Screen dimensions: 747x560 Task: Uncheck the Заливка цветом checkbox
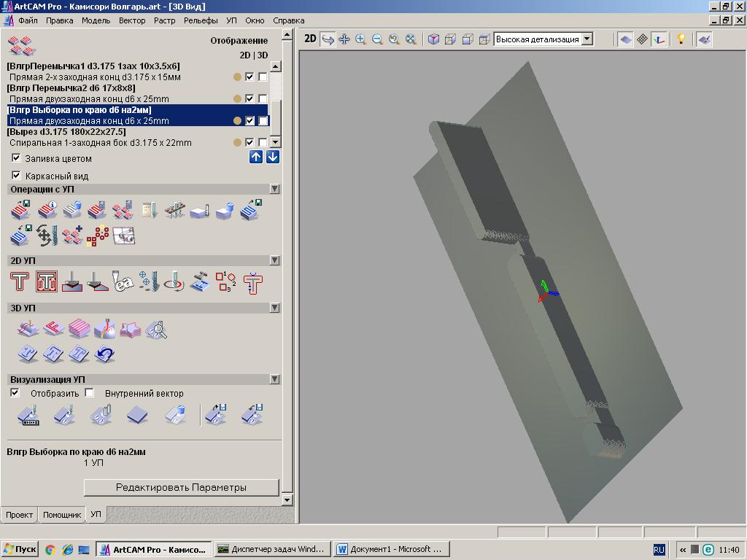pyautogui.click(x=16, y=158)
